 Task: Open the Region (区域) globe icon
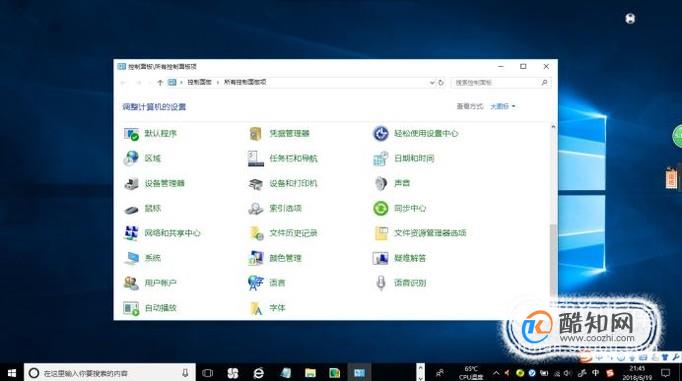click(131, 158)
